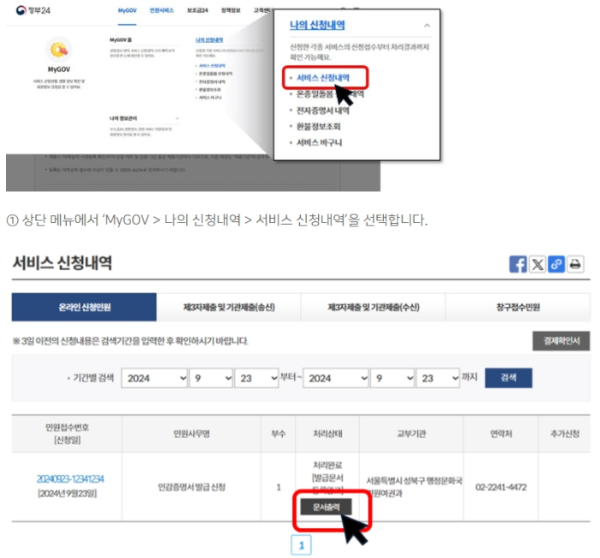Click the 인감증명서 발급 신청 cell

(x=192, y=487)
